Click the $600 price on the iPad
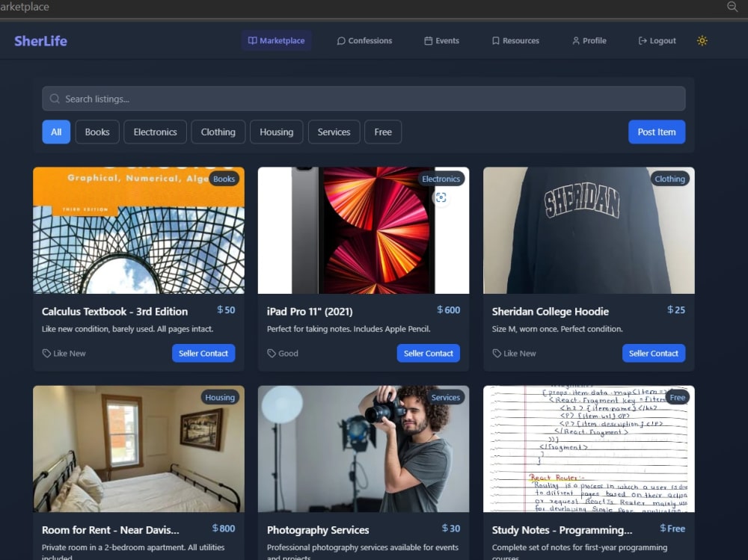 click(x=448, y=310)
